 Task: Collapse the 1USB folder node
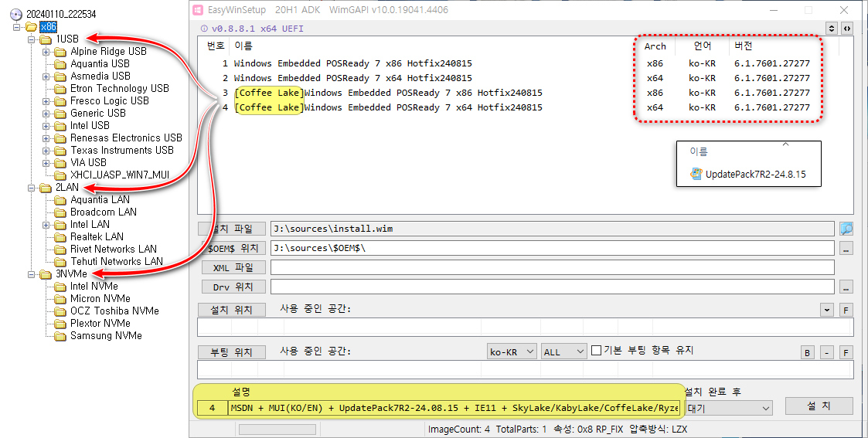(32, 39)
